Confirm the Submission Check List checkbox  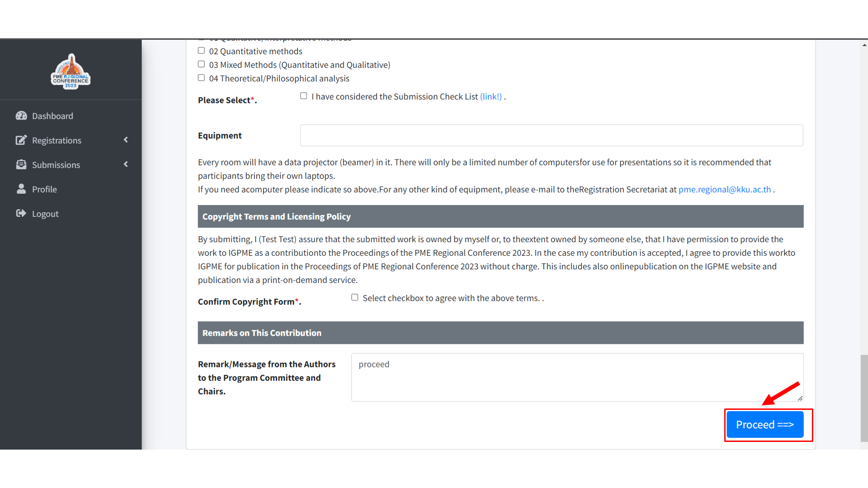[303, 96]
